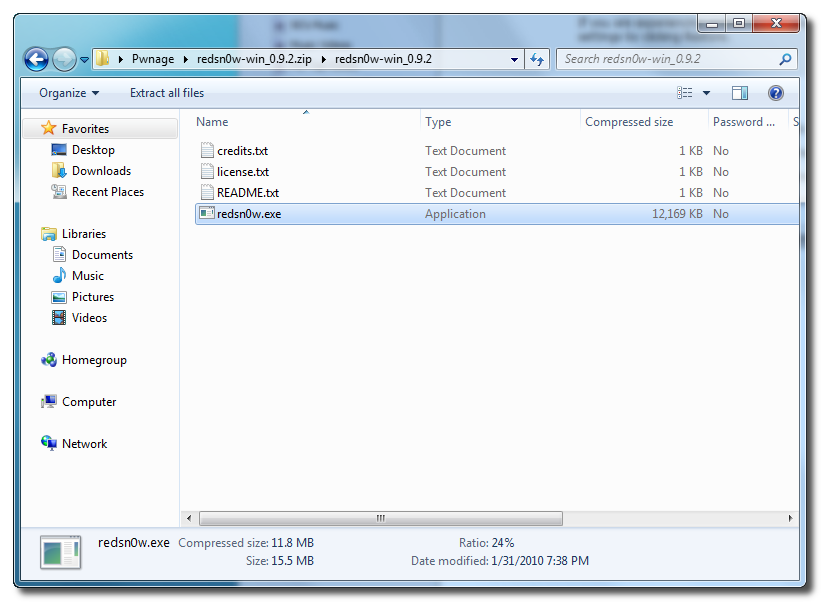
Task: Expand the arrow after Pwnage in the breadcrumb
Action: tap(186, 59)
